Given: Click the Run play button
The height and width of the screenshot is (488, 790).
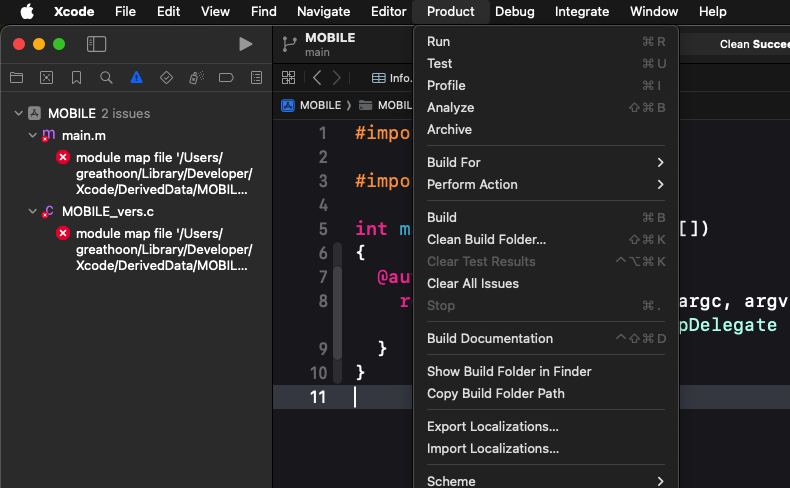Looking at the screenshot, I should [245, 44].
